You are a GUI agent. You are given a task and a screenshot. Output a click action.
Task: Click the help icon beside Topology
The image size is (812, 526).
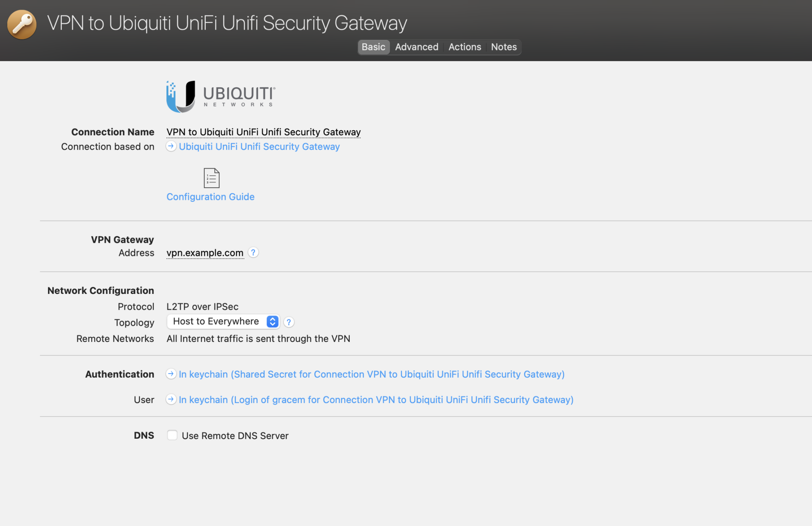[289, 322]
